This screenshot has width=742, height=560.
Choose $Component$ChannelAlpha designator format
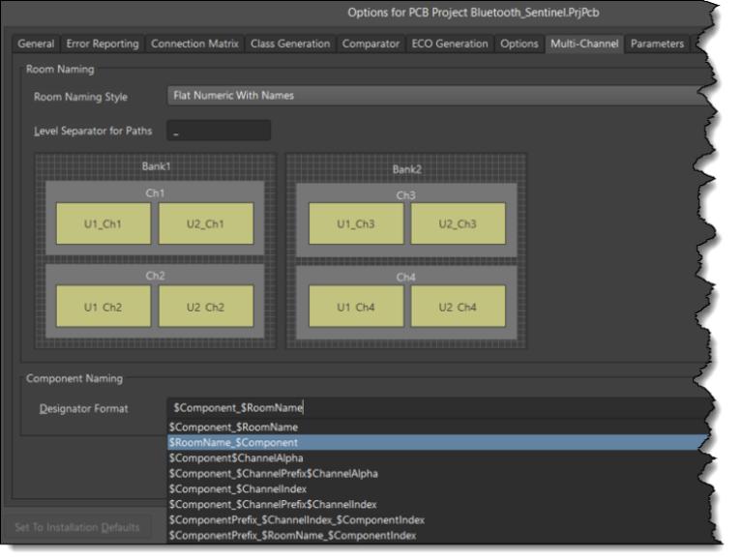point(237,457)
